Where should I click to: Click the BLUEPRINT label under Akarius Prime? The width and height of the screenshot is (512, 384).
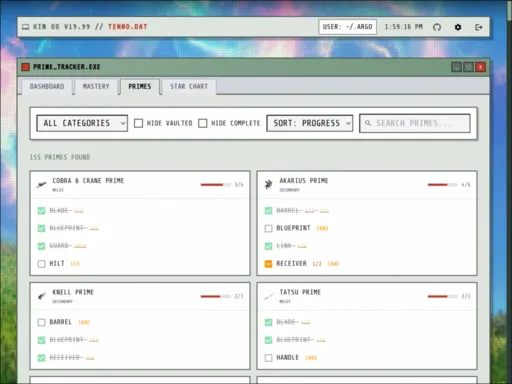(x=293, y=228)
